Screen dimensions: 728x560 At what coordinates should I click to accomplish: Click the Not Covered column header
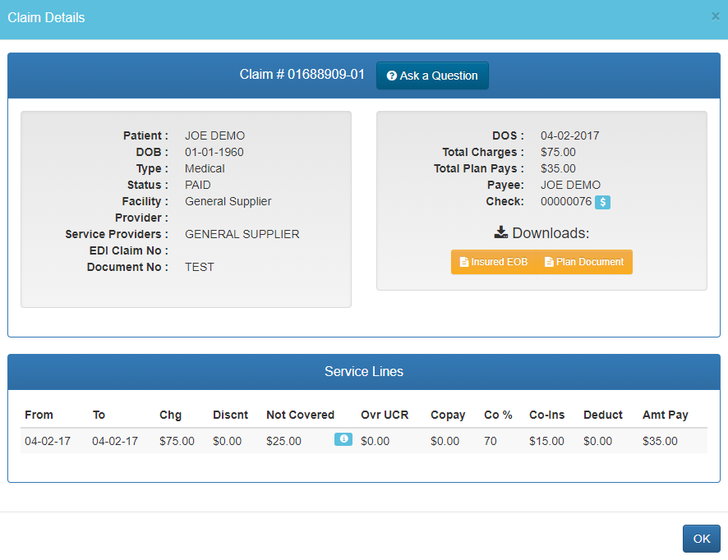pyautogui.click(x=301, y=415)
